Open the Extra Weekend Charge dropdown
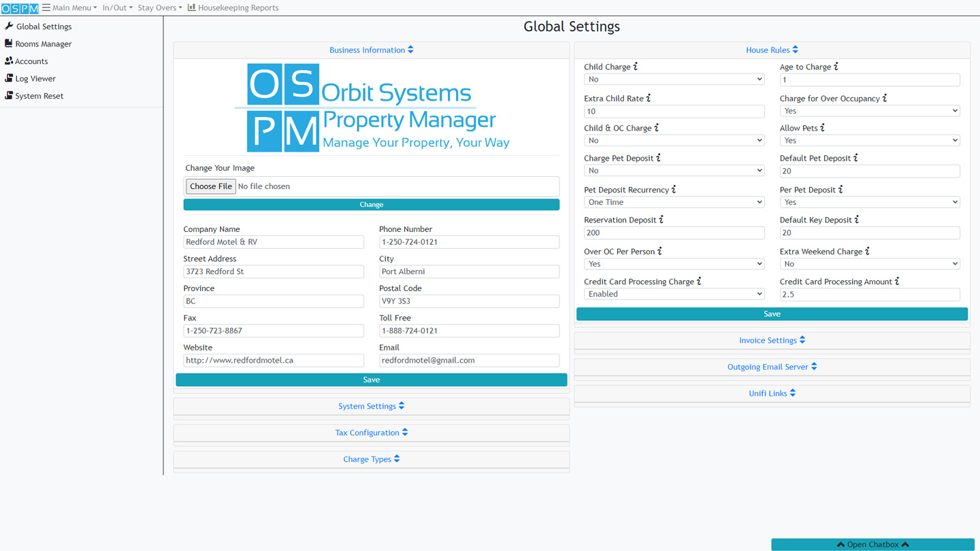 [870, 264]
